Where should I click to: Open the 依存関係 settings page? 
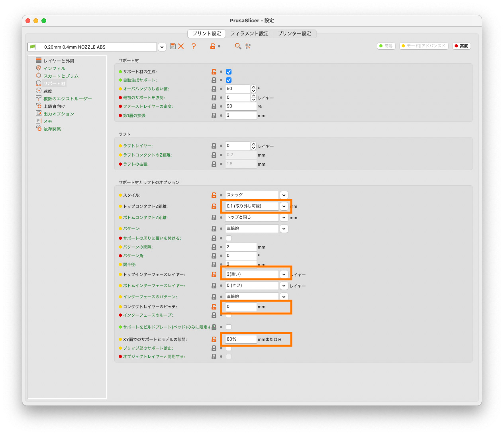click(x=52, y=129)
